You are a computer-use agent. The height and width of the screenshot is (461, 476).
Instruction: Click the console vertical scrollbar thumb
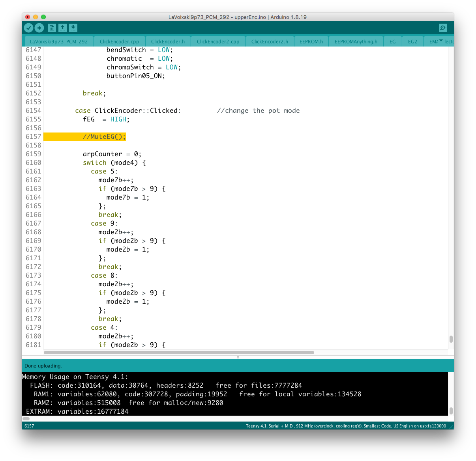451,411
